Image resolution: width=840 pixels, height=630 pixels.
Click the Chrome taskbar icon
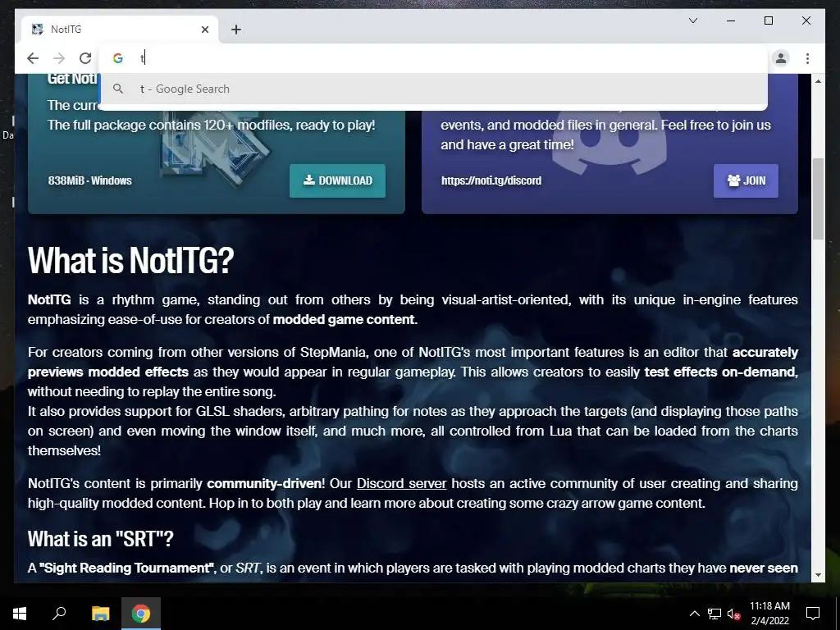(141, 614)
